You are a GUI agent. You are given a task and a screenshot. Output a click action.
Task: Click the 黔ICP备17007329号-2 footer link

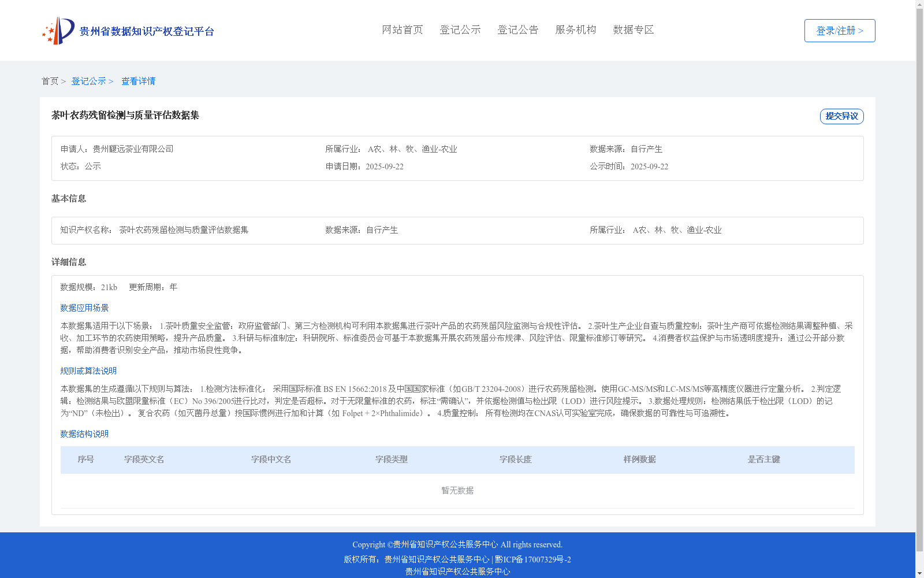click(533, 560)
